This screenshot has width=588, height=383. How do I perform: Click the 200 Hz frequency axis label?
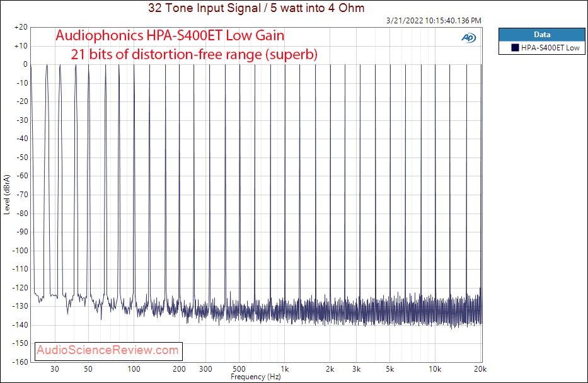coord(179,369)
